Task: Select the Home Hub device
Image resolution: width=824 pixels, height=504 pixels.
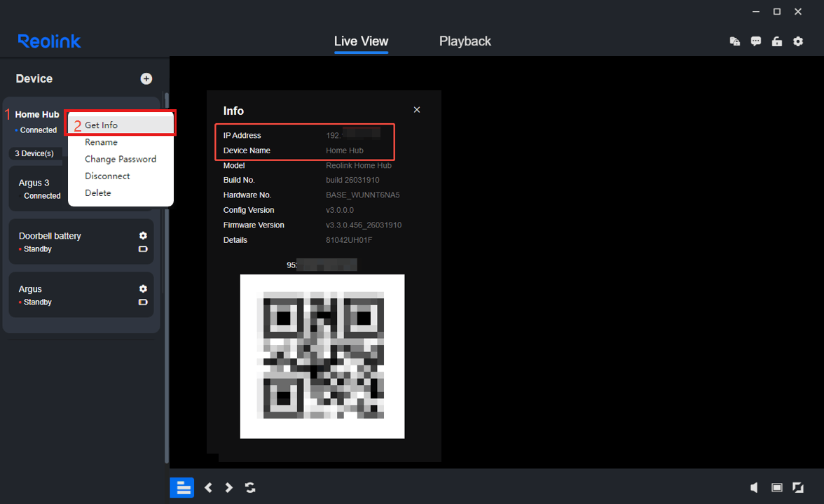Action: pos(36,115)
